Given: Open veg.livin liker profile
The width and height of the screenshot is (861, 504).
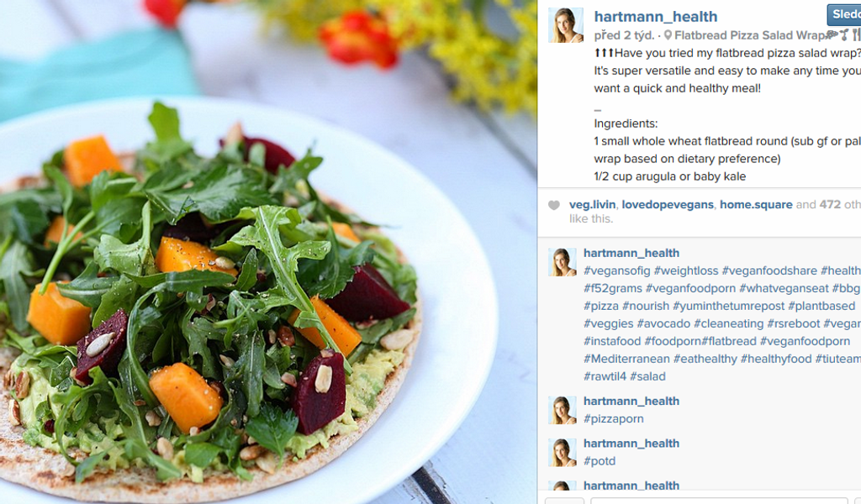Looking at the screenshot, I should (592, 205).
